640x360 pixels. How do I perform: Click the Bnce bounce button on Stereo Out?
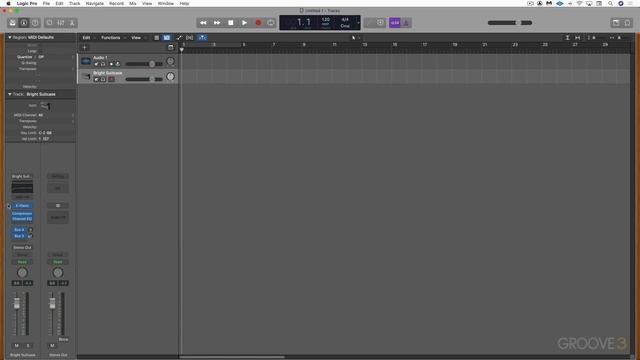(x=63, y=340)
